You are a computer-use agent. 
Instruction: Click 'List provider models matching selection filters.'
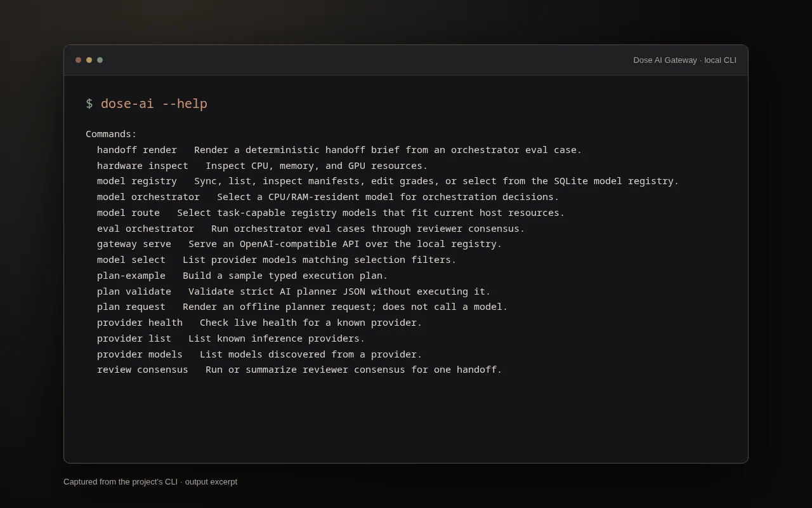tap(320, 260)
